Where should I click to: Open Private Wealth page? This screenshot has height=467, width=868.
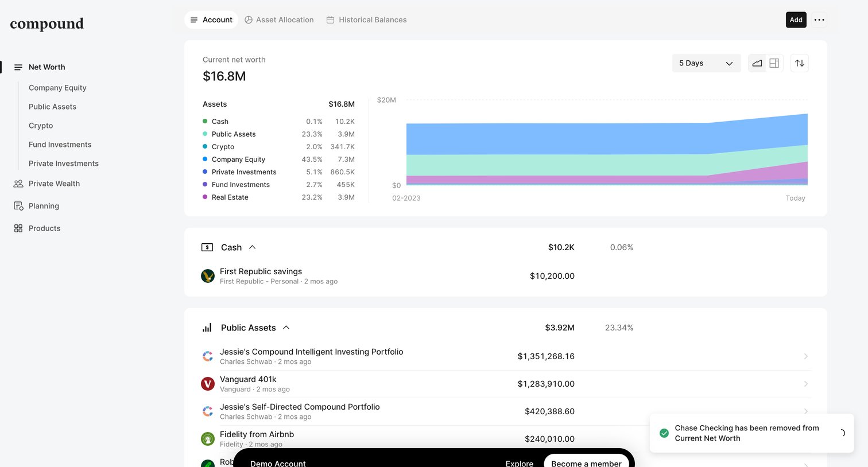tap(54, 184)
